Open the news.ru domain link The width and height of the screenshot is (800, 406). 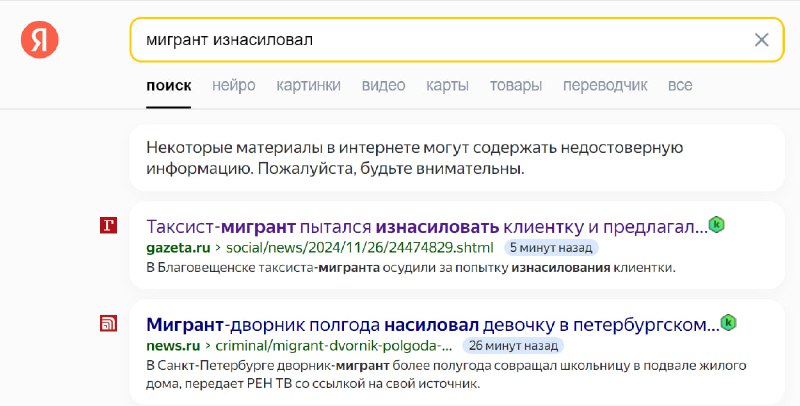tap(173, 346)
